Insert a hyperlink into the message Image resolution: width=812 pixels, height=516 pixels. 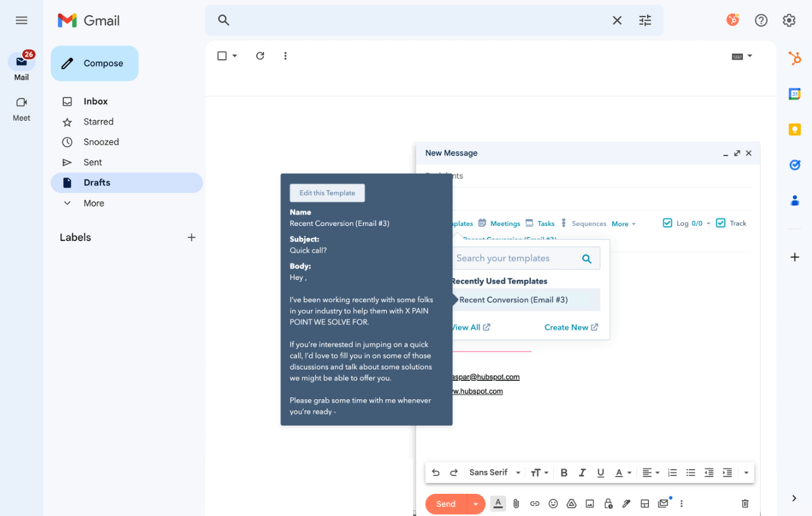(534, 503)
